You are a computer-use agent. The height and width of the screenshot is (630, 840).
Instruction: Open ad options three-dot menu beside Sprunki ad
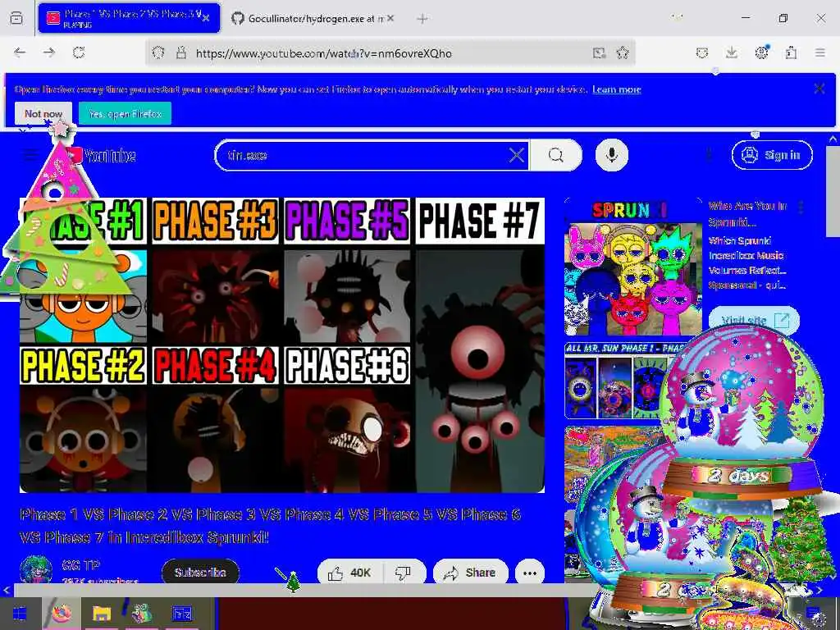click(801, 208)
